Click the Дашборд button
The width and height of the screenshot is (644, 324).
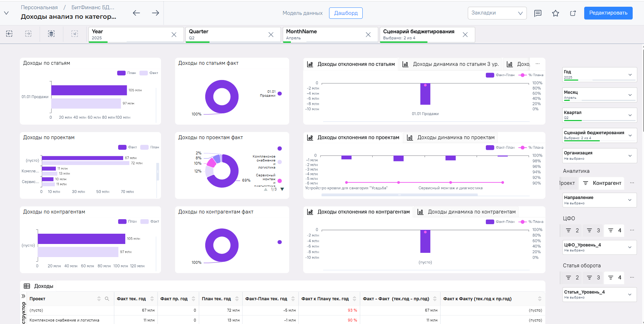[x=346, y=13]
